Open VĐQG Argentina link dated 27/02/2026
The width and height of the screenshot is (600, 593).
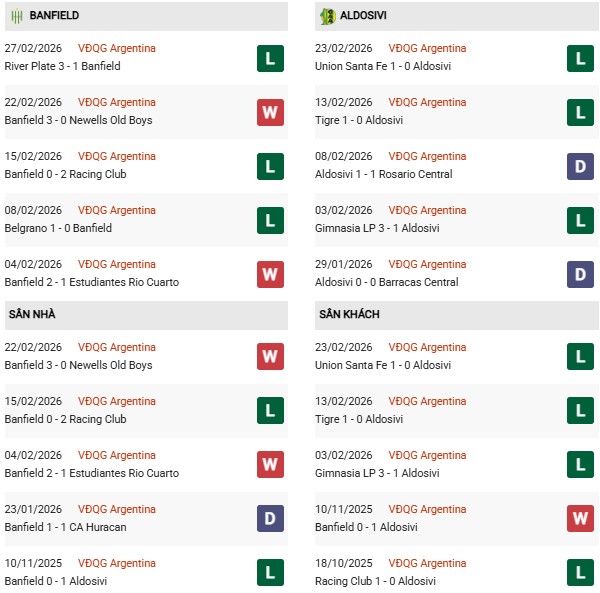[117, 48]
